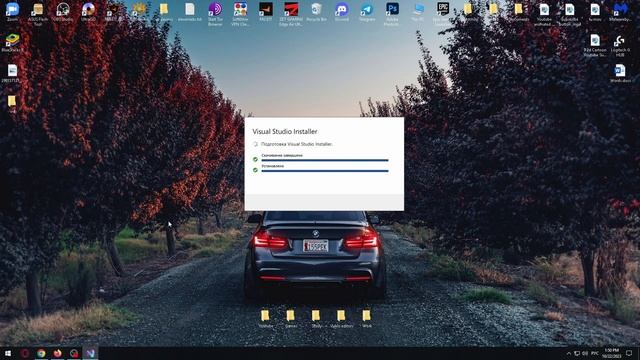Click the Windows Start button

pos(8,353)
